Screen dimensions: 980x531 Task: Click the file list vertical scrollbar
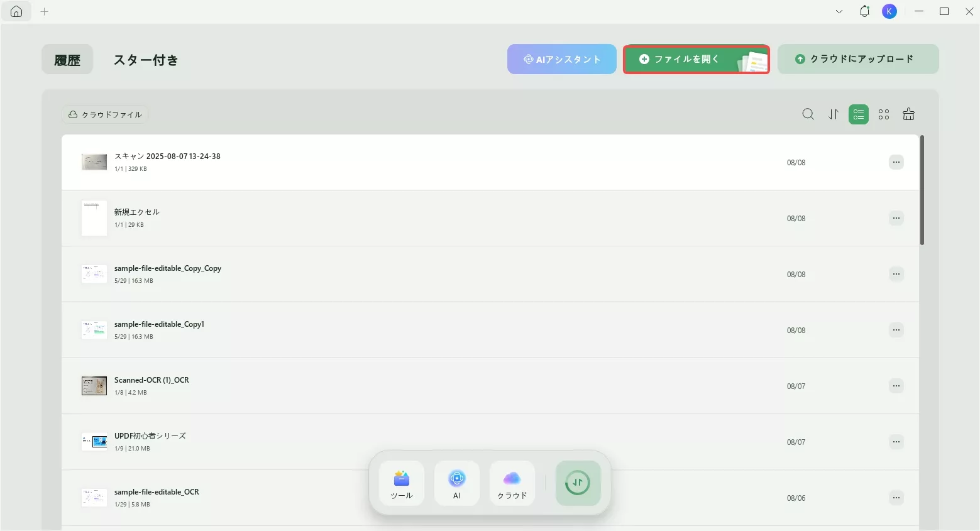922,190
